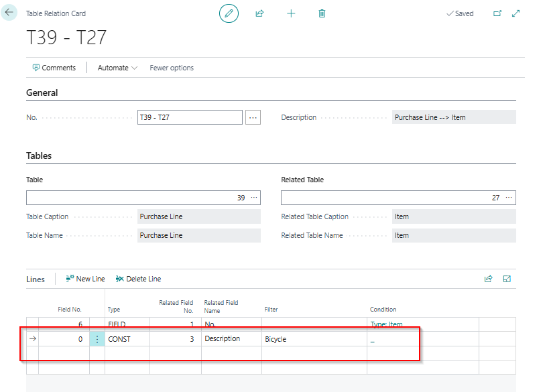Open card in a new window
The width and height of the screenshot is (543, 392).
pos(497,13)
